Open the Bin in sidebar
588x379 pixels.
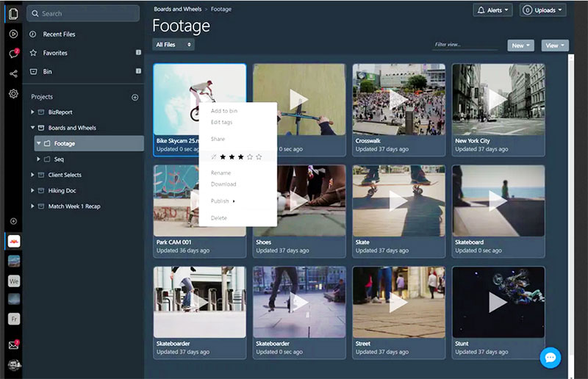point(47,71)
